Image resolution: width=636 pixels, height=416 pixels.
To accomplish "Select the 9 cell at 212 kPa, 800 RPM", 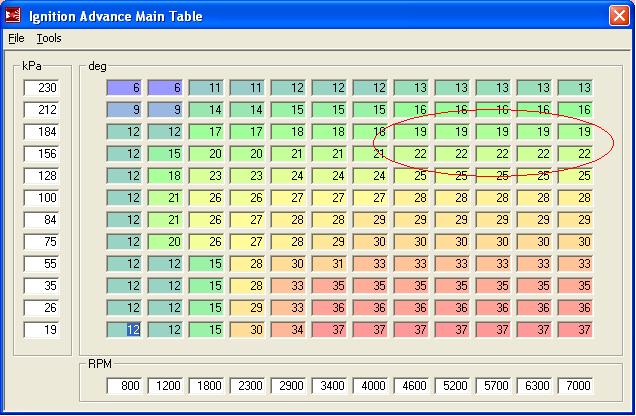I will [124, 109].
